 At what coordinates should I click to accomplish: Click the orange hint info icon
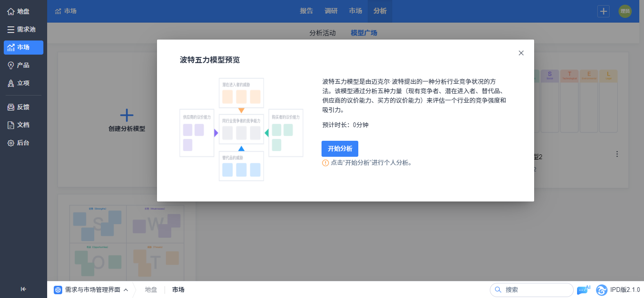click(325, 163)
